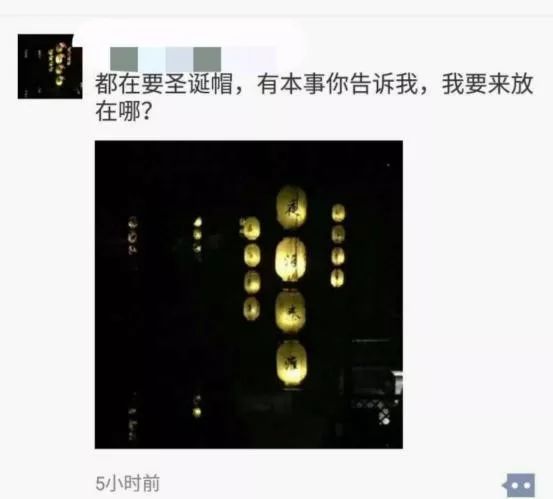
Task: Tap the post text starting with 都在要圣诞帽
Action: 314,98
